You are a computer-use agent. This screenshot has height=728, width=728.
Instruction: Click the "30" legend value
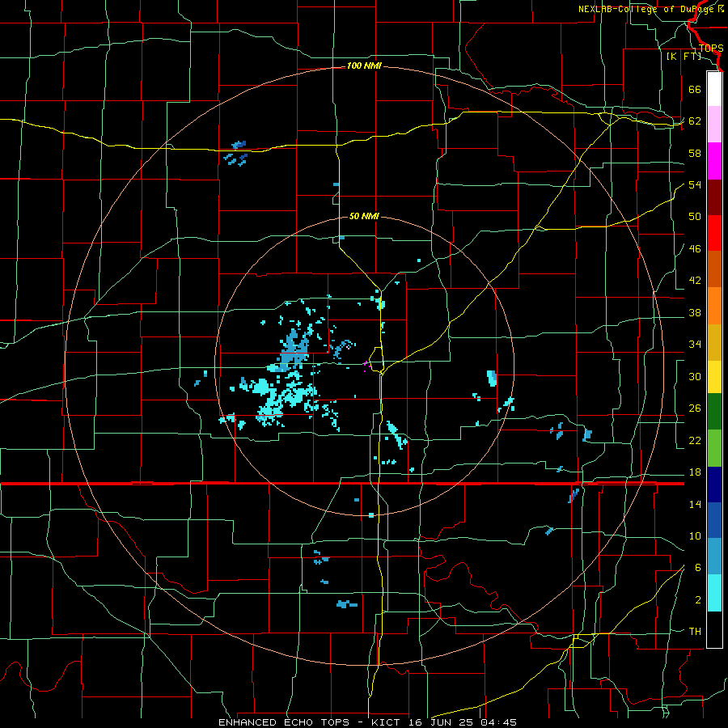click(695, 376)
